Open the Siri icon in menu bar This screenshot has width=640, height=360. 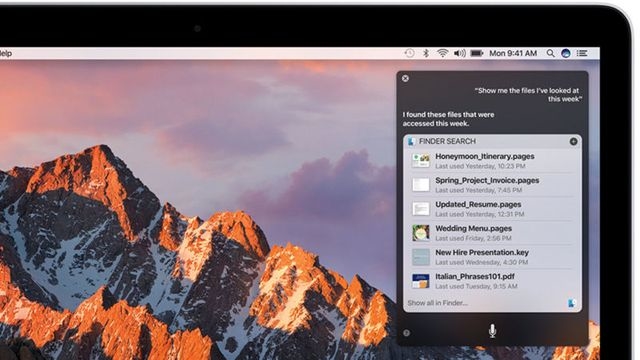click(x=566, y=53)
